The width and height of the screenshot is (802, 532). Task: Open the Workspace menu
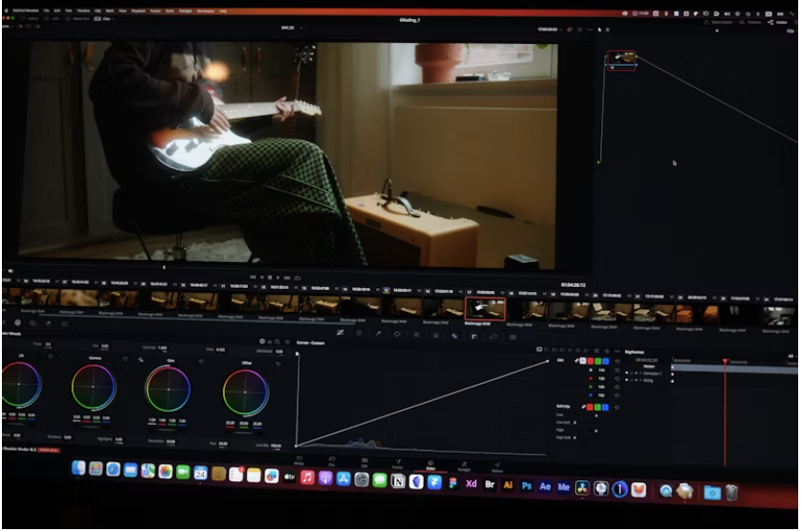[206, 11]
